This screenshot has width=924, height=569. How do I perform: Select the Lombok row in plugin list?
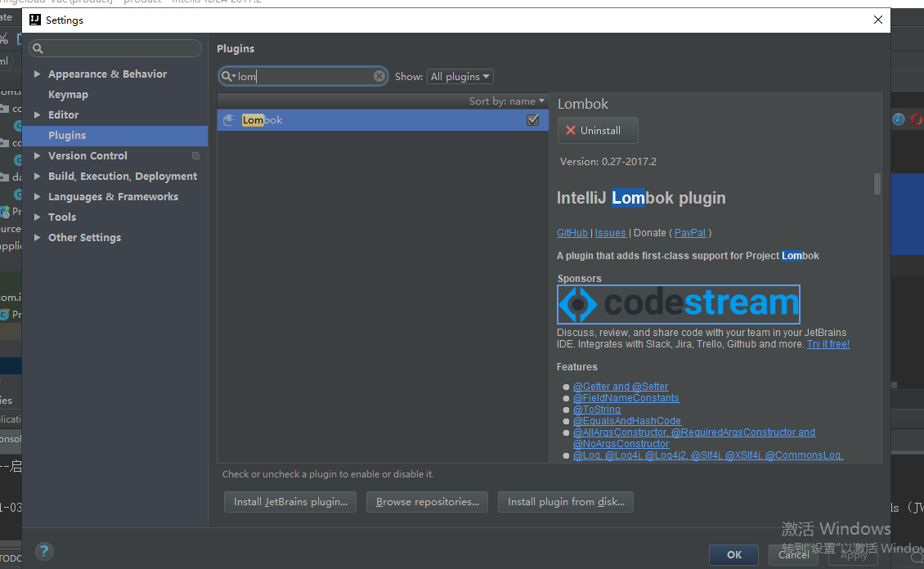(x=383, y=120)
